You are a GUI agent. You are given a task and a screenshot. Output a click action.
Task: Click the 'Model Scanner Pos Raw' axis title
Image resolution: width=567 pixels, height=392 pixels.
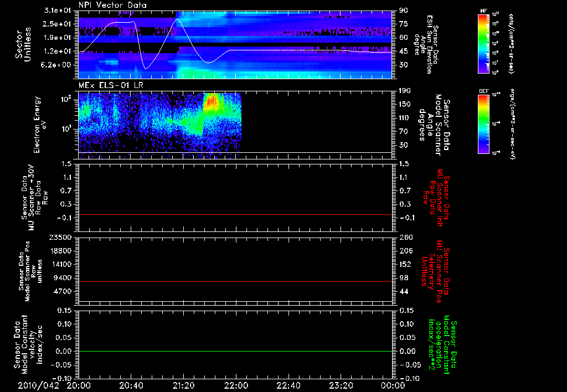point(30,271)
